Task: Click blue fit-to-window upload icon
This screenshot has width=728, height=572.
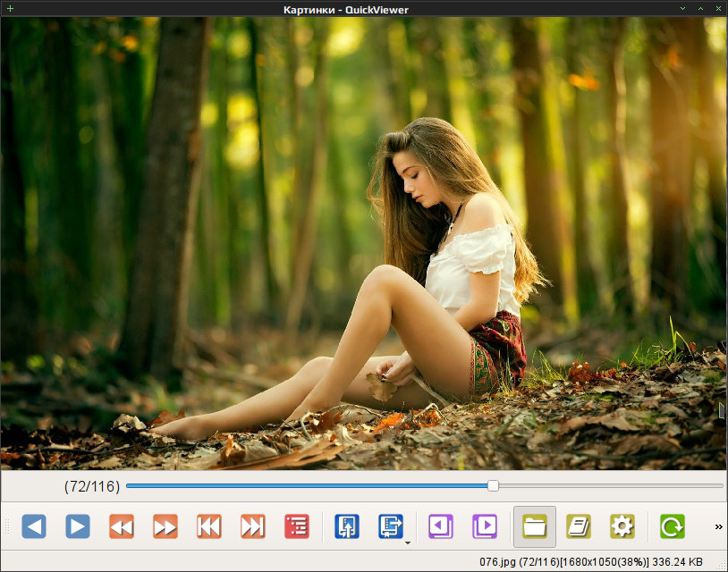Action: pos(347,526)
